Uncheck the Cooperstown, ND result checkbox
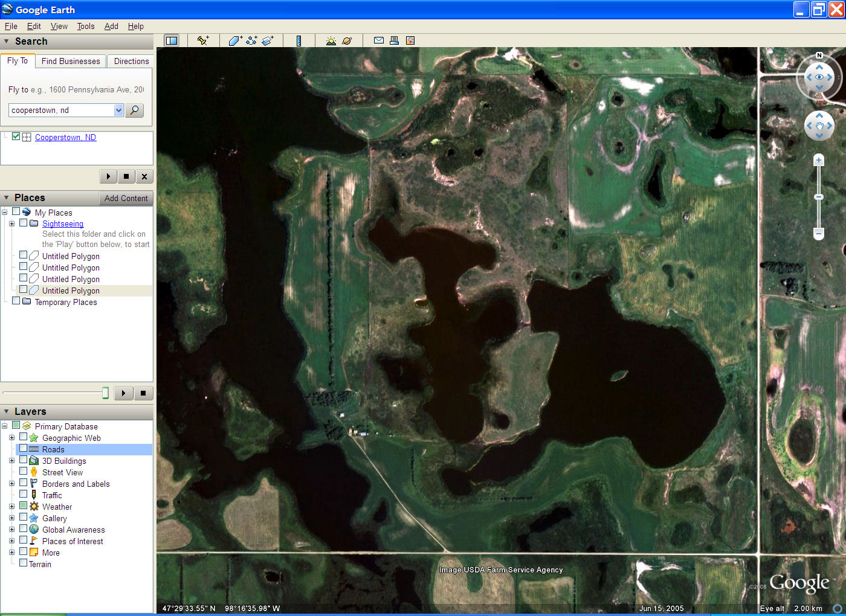 pyautogui.click(x=16, y=136)
